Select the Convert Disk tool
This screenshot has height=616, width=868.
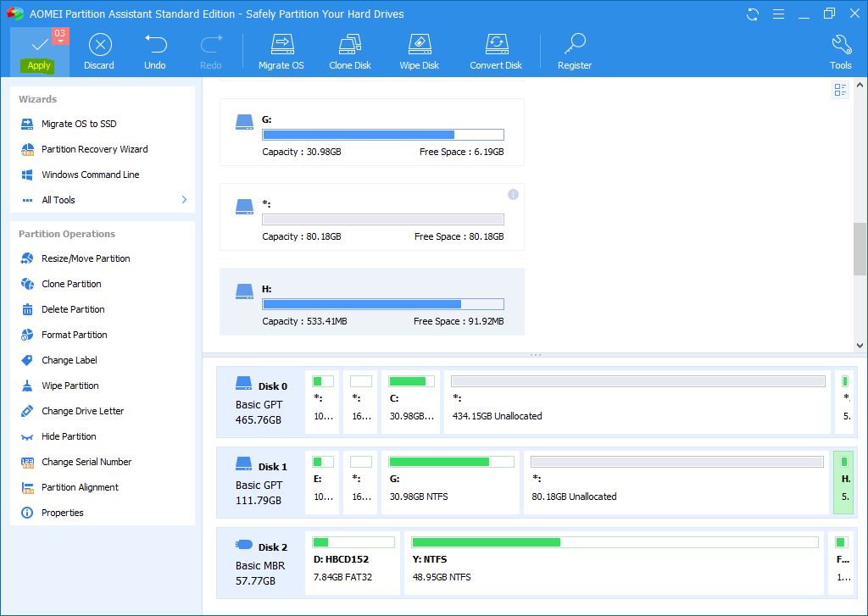pos(496,45)
